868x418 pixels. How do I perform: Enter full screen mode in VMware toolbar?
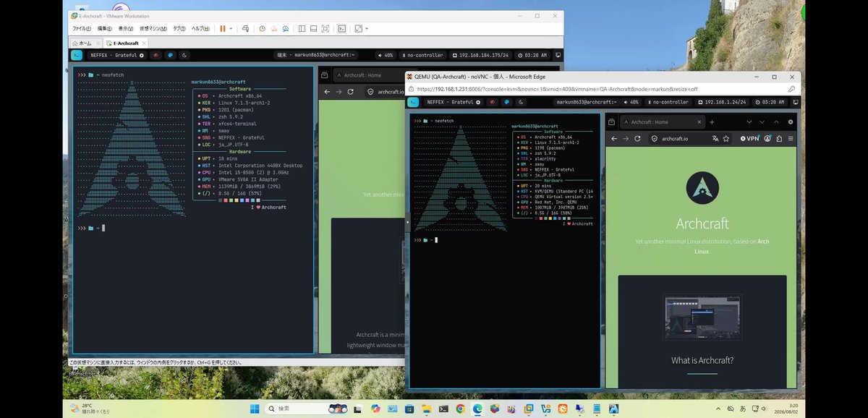pyautogui.click(x=325, y=29)
